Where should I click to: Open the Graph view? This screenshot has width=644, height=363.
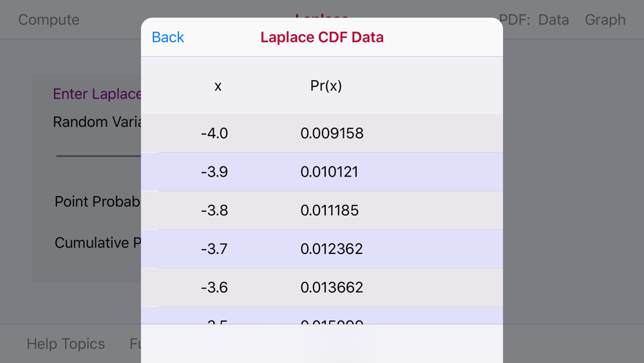tap(605, 20)
